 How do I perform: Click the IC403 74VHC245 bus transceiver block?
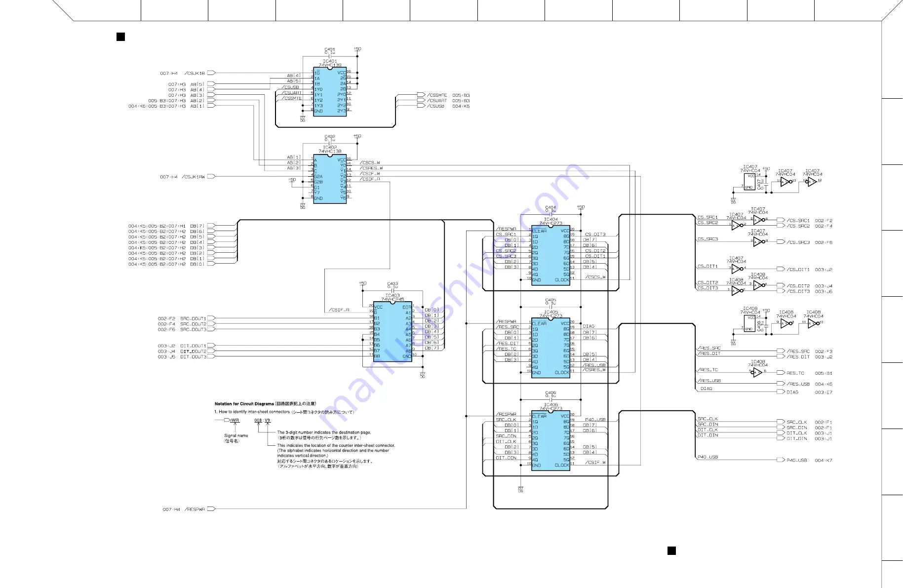(x=393, y=331)
